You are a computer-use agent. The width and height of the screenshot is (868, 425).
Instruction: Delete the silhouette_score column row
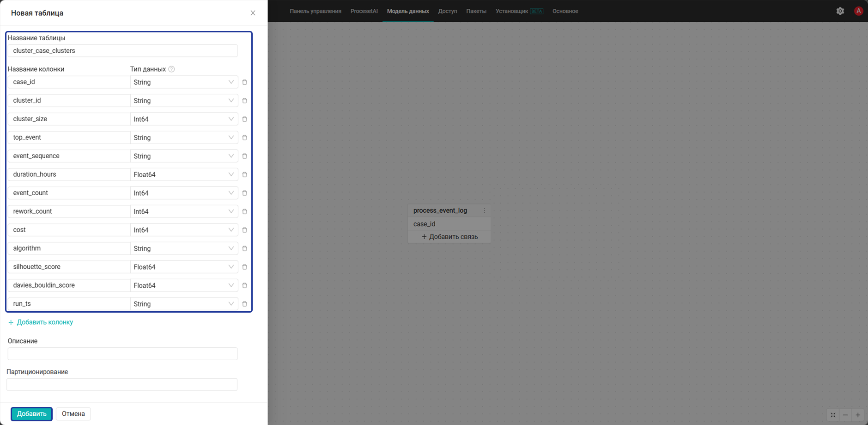coord(244,267)
